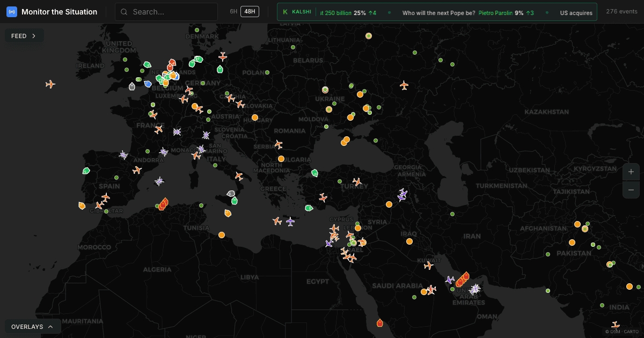
Task: Switch time range to 6H
Action: tap(233, 11)
